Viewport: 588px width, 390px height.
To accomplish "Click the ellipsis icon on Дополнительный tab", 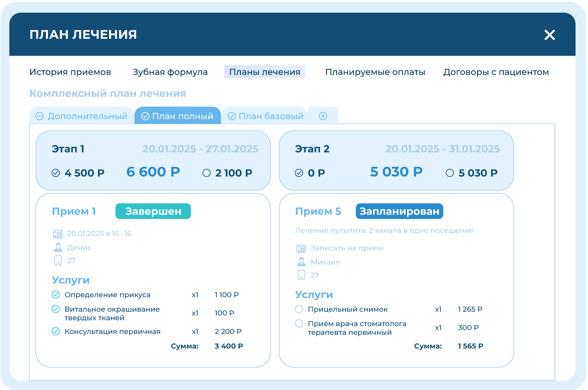I will tap(40, 116).
